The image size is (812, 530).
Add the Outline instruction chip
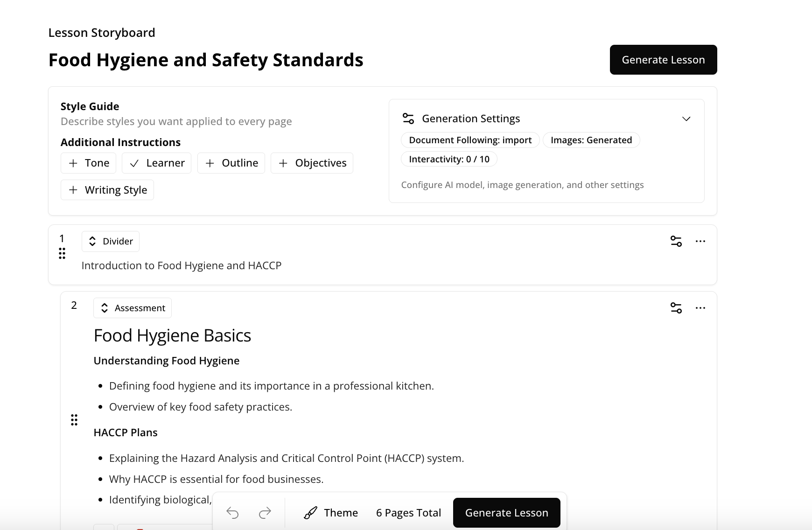click(231, 163)
